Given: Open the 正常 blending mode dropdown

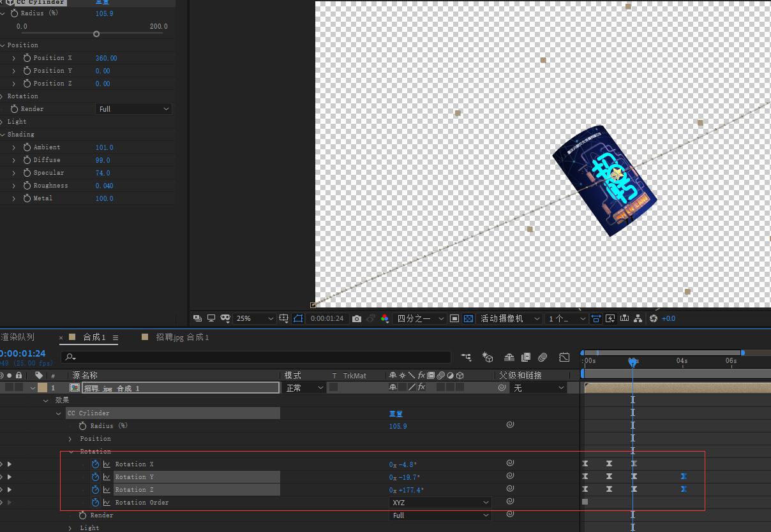Looking at the screenshot, I should [304, 388].
